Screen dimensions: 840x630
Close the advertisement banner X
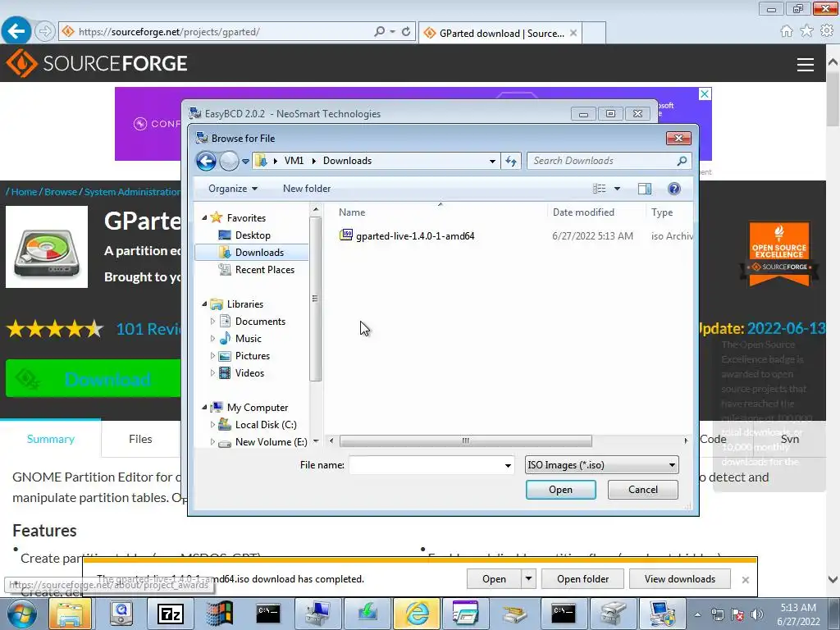(x=705, y=94)
